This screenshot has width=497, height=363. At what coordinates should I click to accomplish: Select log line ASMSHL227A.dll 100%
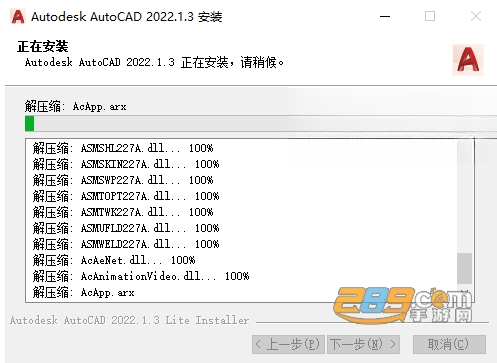[x=123, y=148]
